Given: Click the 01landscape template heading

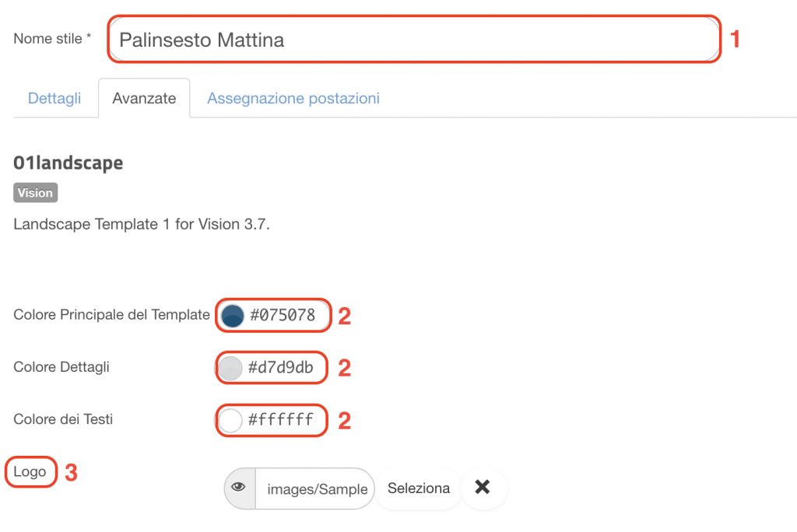Looking at the screenshot, I should tap(68, 163).
